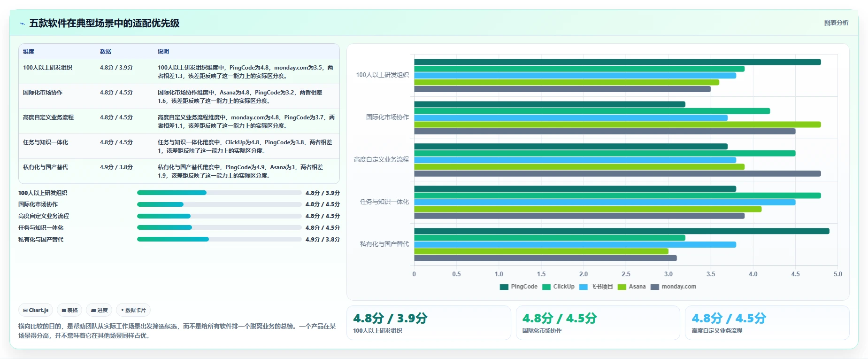Click the 飞书项目 bar in 任务与知识一体化 group
The image size is (868, 359).
pos(605,203)
